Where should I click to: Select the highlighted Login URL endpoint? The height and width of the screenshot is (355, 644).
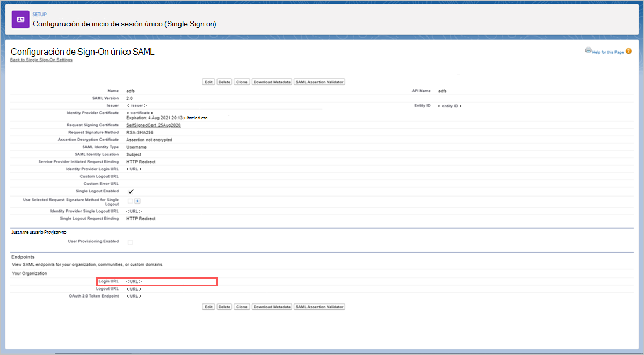[x=133, y=281]
